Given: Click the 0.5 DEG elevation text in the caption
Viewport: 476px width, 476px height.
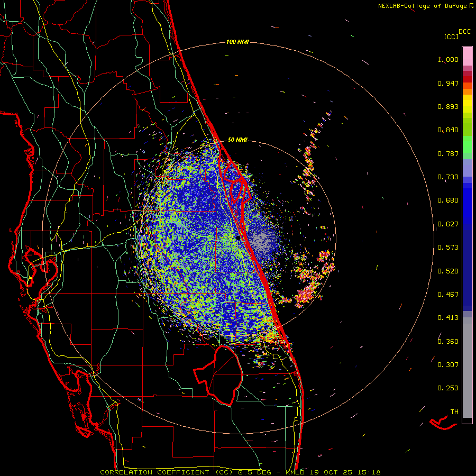Looking at the screenshot, I should coord(255,472).
